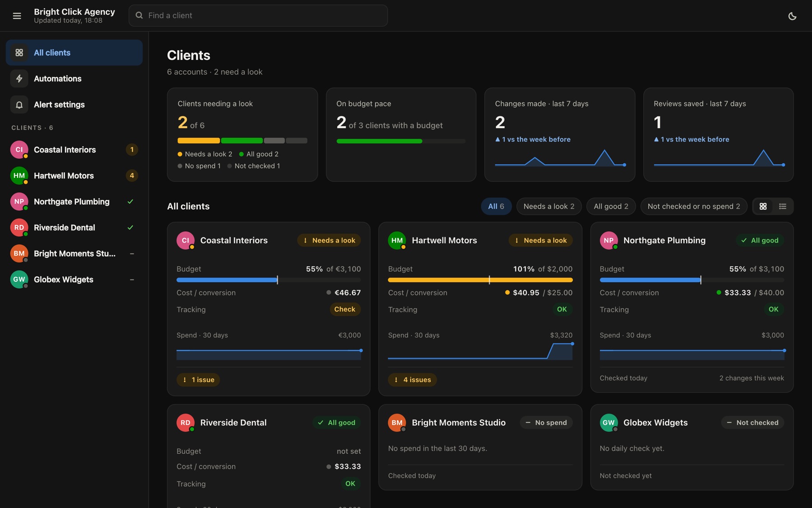Open the 1 issue chip
The height and width of the screenshot is (508, 812).
click(x=198, y=380)
